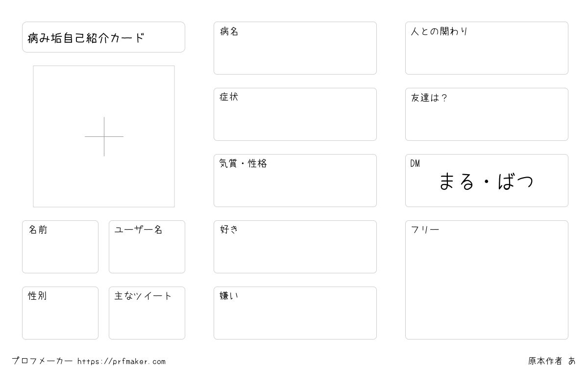This screenshot has height=368, width=588.
Task: Select the 病名 field box
Action: 295,48
